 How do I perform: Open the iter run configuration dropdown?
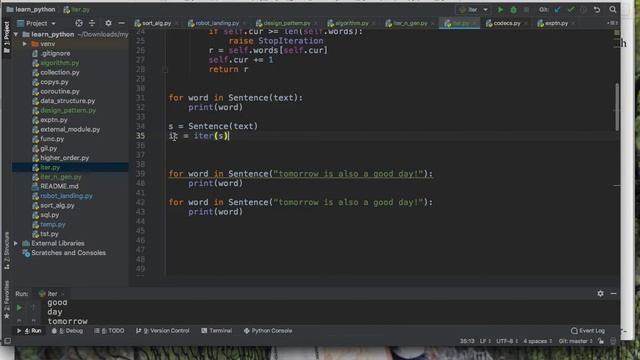coord(473,9)
